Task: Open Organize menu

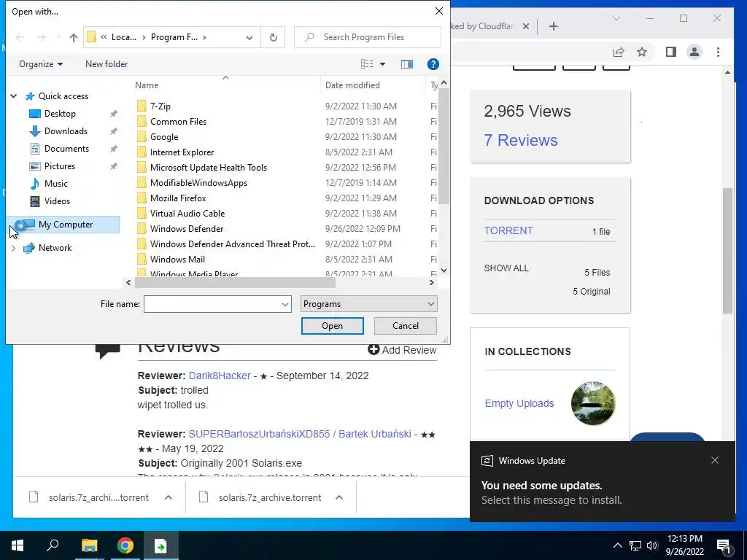Action: pyautogui.click(x=41, y=64)
